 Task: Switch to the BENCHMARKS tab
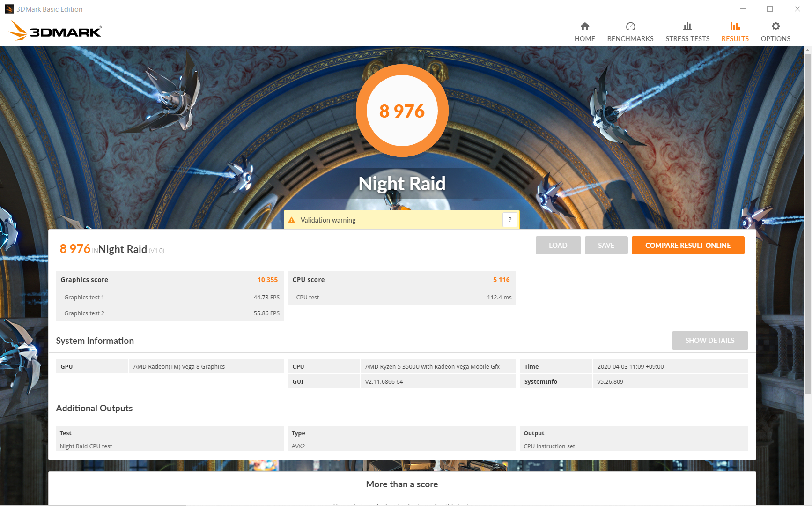(x=630, y=32)
